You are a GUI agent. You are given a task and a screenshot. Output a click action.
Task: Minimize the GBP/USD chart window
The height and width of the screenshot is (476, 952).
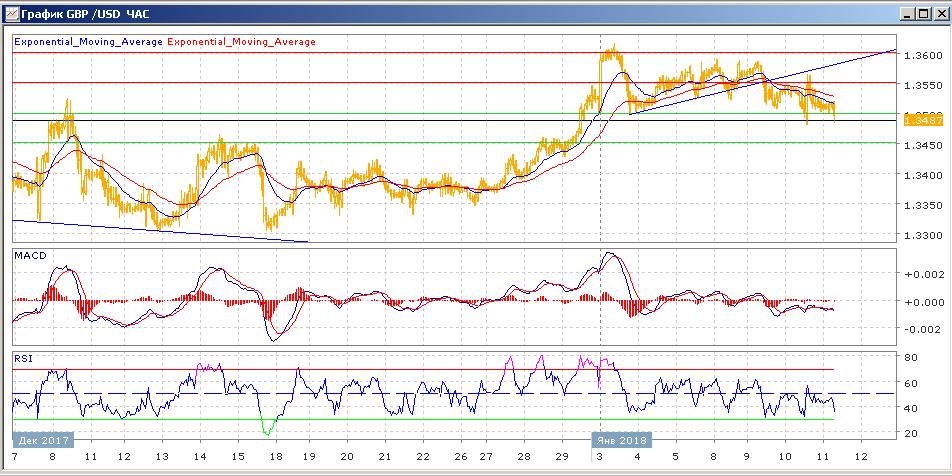click(x=908, y=14)
